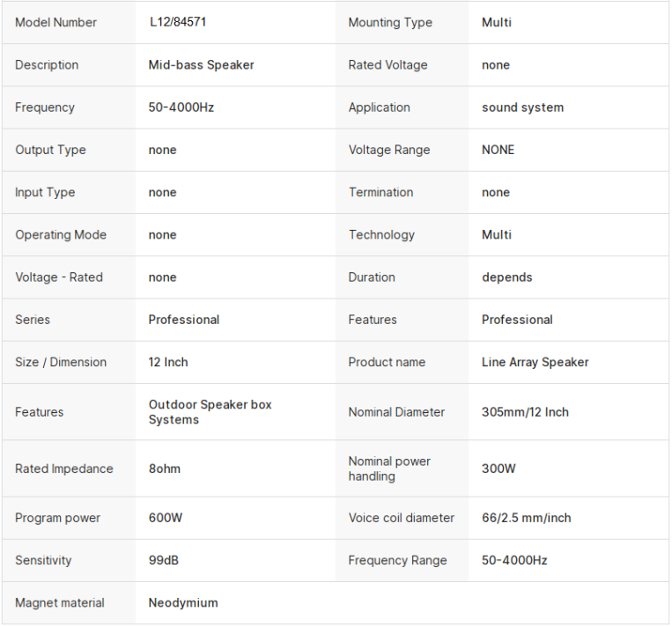Click the Mounting Type label
Screen dimensions: 672x627
[390, 23]
